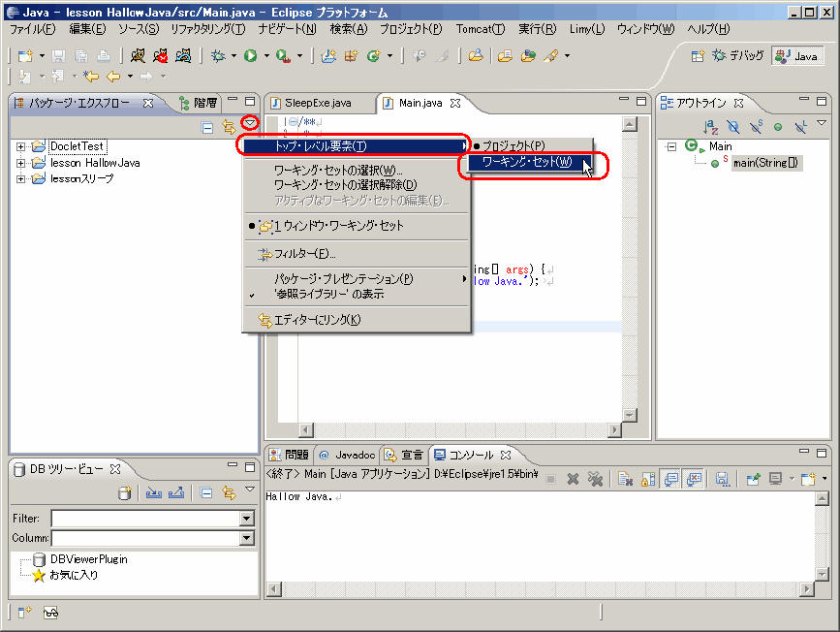Click the scroll lock icon in console toolbar
This screenshot has width=840, height=632.
(x=646, y=479)
